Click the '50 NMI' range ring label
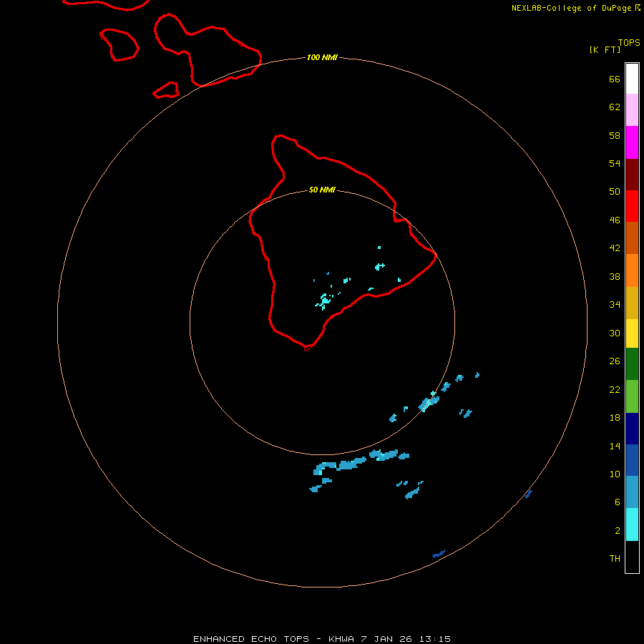Image resolution: width=644 pixels, height=644 pixels. coord(322,190)
